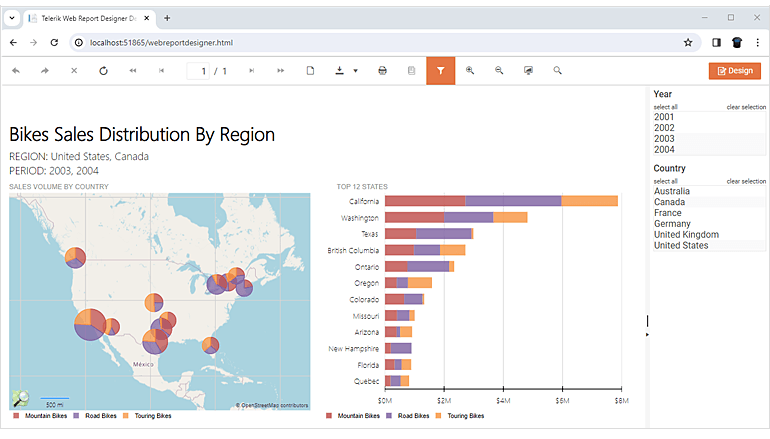Click the page number input field
The image size is (770, 439).
coord(198,71)
